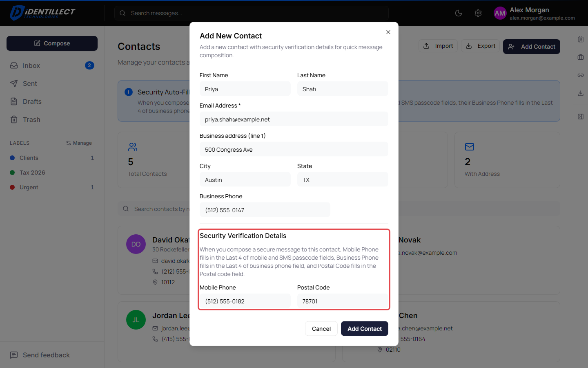This screenshot has height=368, width=588.
Task: Select the Clients label
Action: tap(52, 158)
